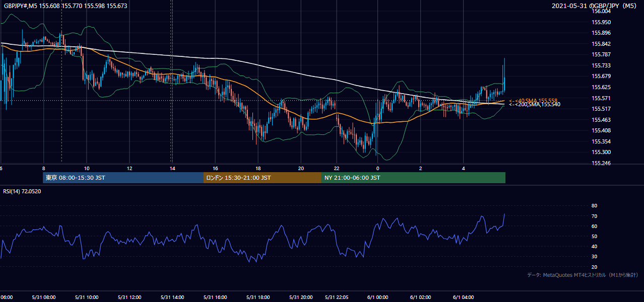
Task: Click the 東京 08:00-15:30 JST session bar
Action: coord(123,178)
